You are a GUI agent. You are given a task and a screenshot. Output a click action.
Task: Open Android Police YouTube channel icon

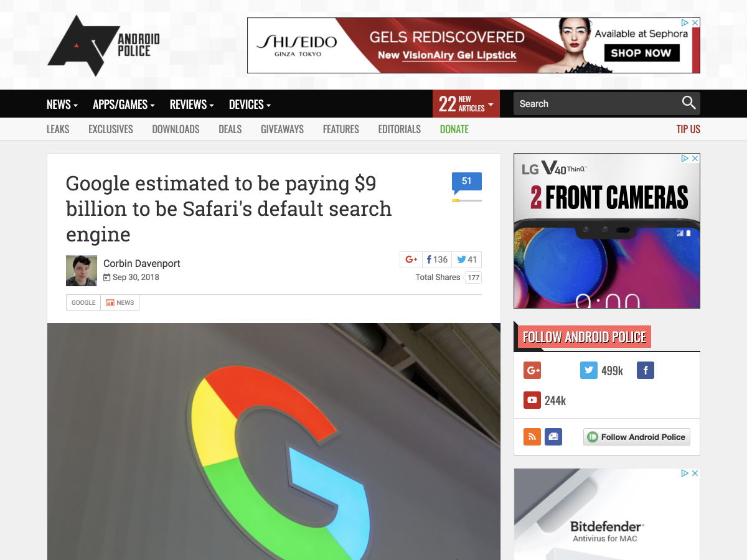532,400
